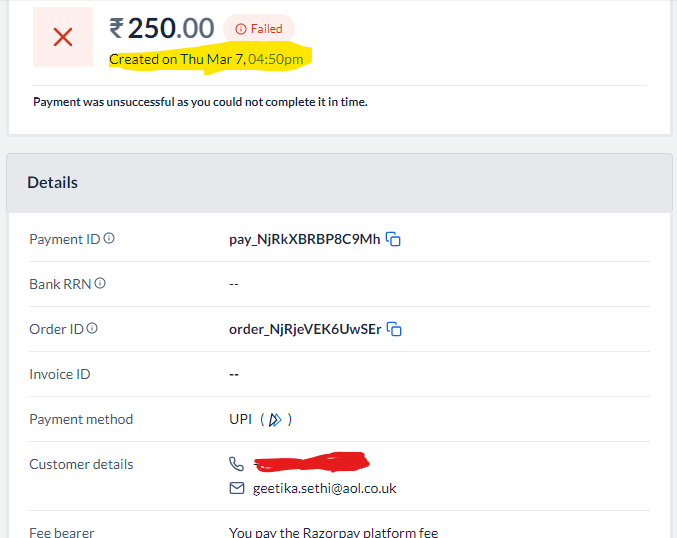This screenshot has width=677, height=538.
Task: Copy the Order ID value
Action: pos(394,329)
